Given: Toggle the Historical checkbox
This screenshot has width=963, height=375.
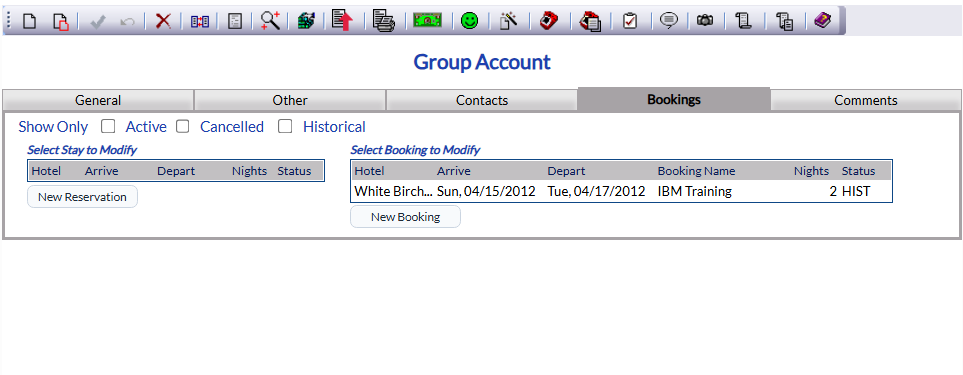Looking at the screenshot, I should [x=285, y=126].
